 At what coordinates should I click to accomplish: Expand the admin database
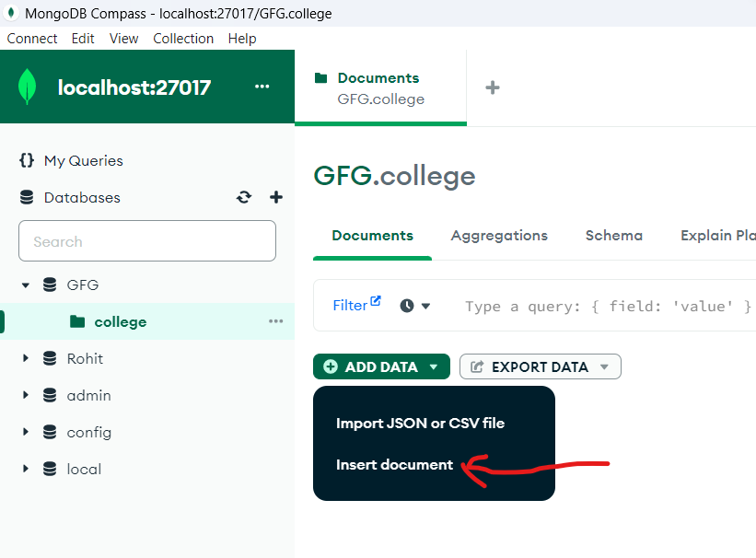pos(26,395)
